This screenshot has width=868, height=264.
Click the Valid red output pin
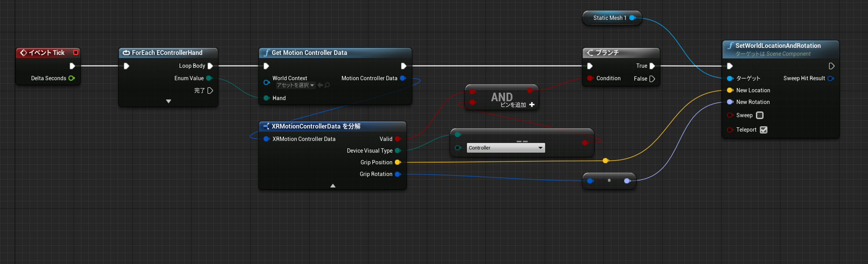398,139
